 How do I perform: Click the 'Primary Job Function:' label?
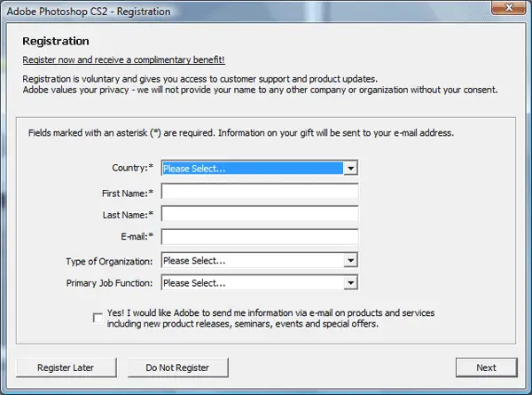point(109,283)
